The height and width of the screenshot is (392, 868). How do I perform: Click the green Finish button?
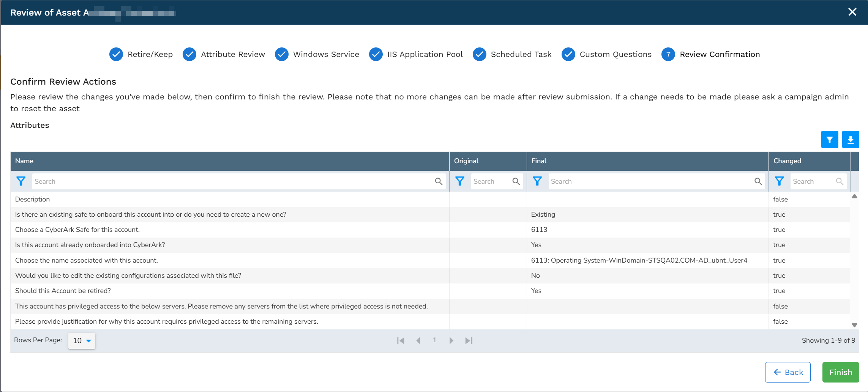pos(841,372)
